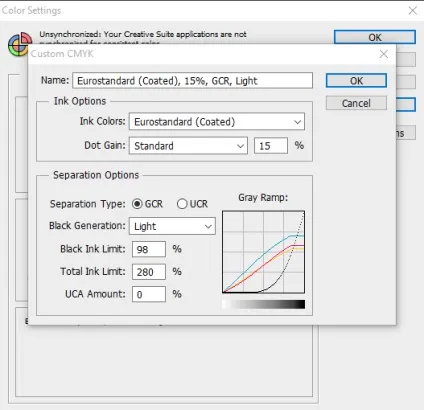Click the Custom CMYK title text
Screen dimensions: 424x410
coord(62,54)
